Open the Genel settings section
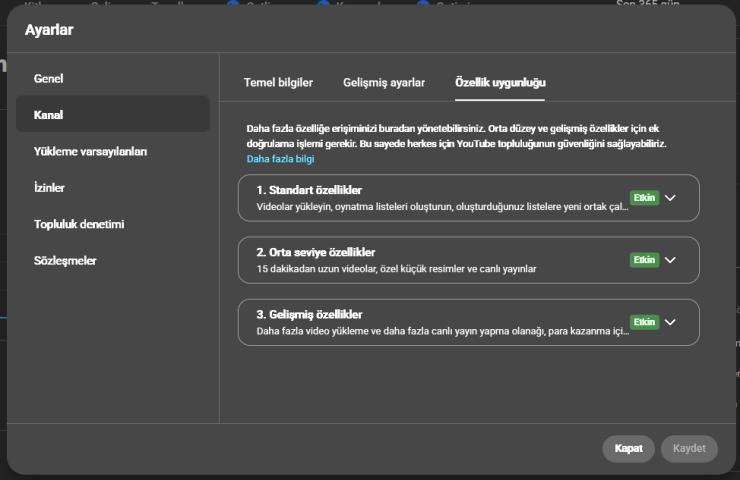 click(49, 78)
